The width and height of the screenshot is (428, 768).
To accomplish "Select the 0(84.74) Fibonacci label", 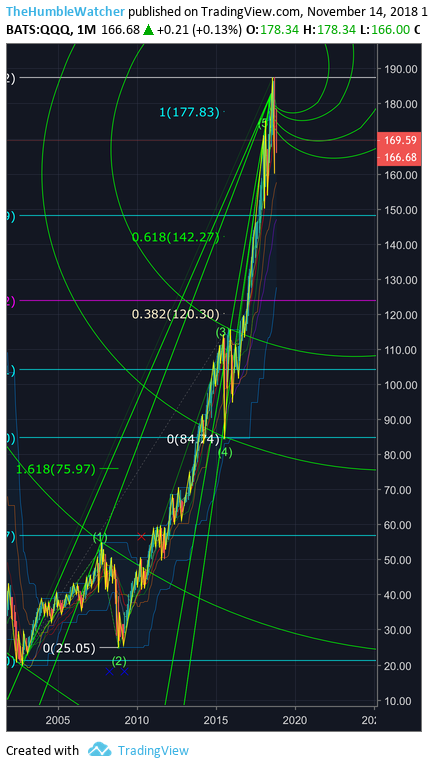I will pos(193,439).
